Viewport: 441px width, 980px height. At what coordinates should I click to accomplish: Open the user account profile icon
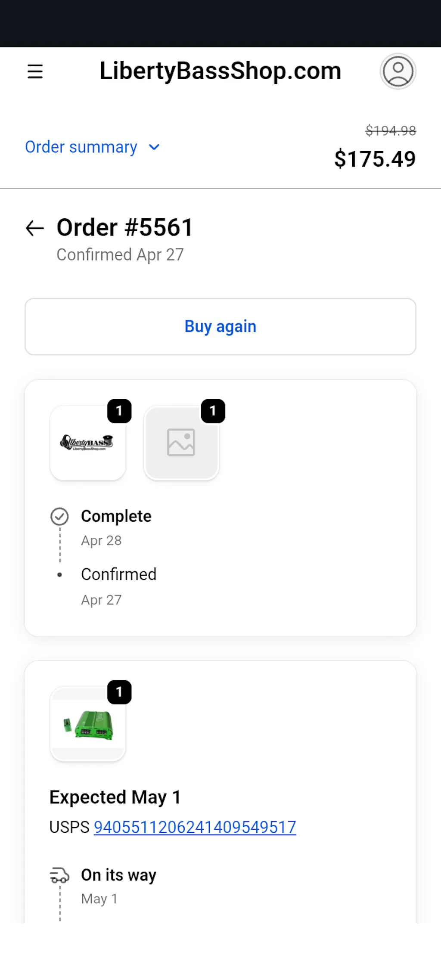point(398,71)
